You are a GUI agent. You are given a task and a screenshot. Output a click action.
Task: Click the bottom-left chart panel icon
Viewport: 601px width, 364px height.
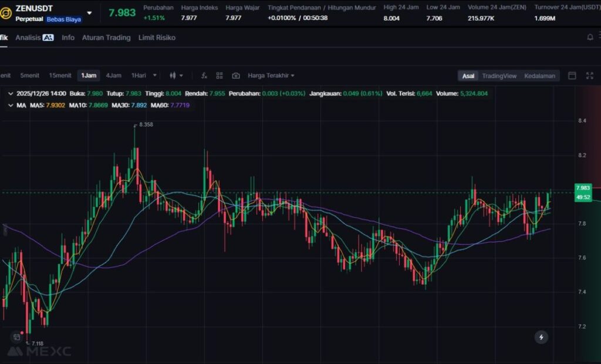pos(16,337)
